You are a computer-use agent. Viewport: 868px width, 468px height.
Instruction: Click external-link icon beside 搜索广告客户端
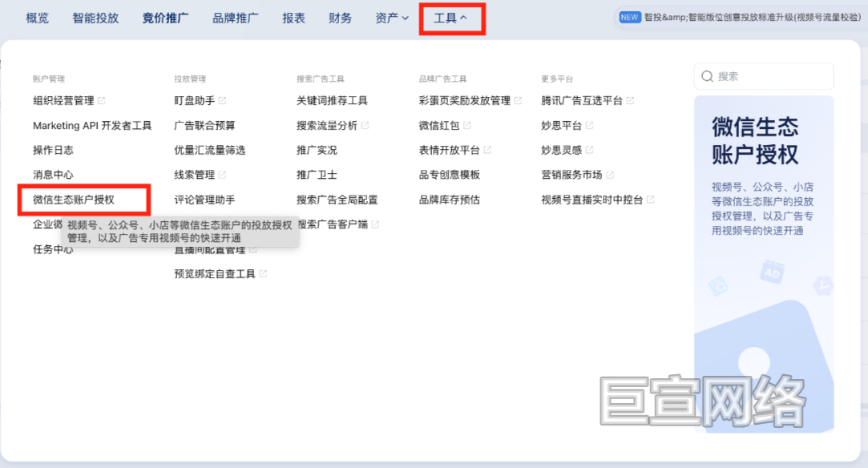[375, 224]
